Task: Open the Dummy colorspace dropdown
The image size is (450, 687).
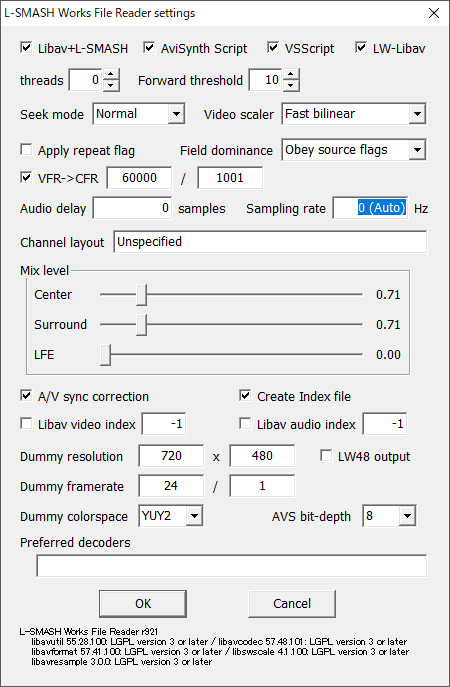Action: (194, 516)
